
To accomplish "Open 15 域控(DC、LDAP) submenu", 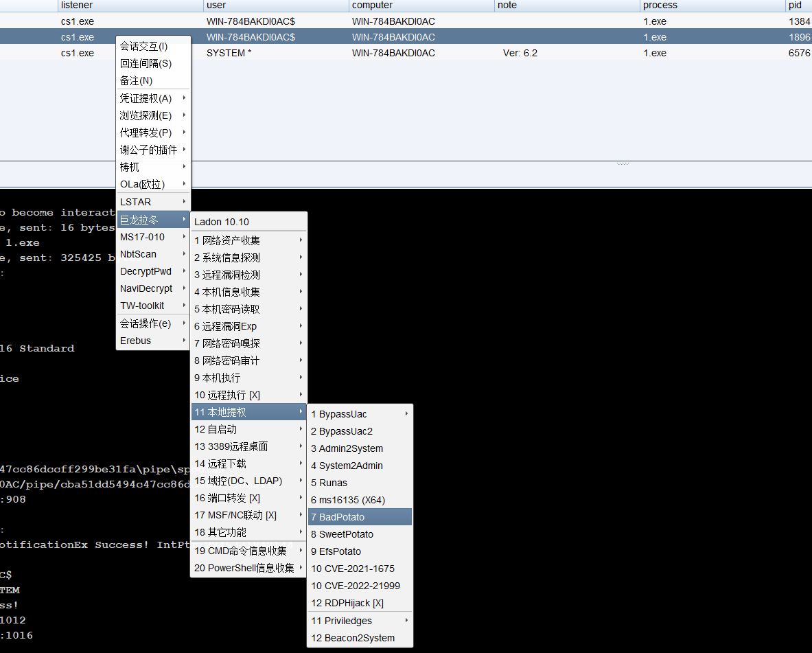I will [248, 481].
